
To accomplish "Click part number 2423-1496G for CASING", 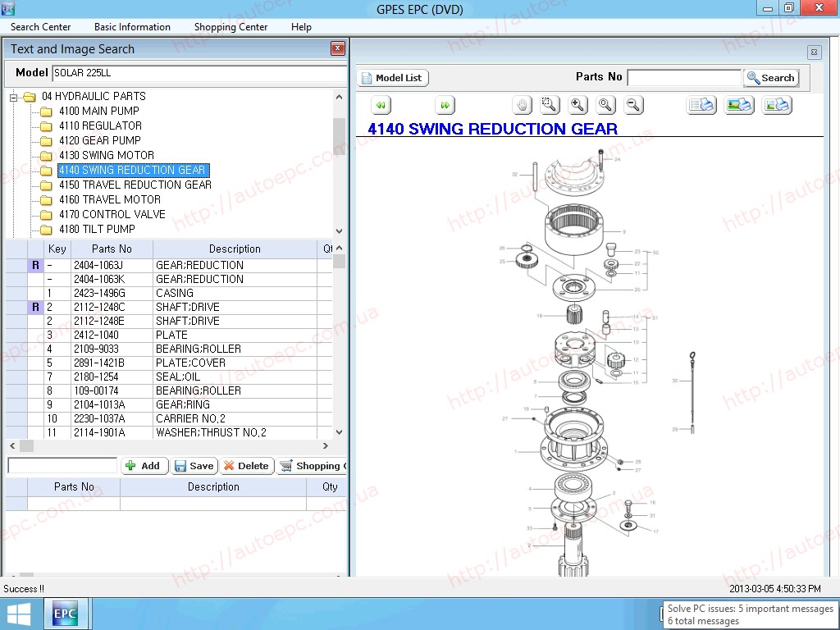I will pos(99,293).
